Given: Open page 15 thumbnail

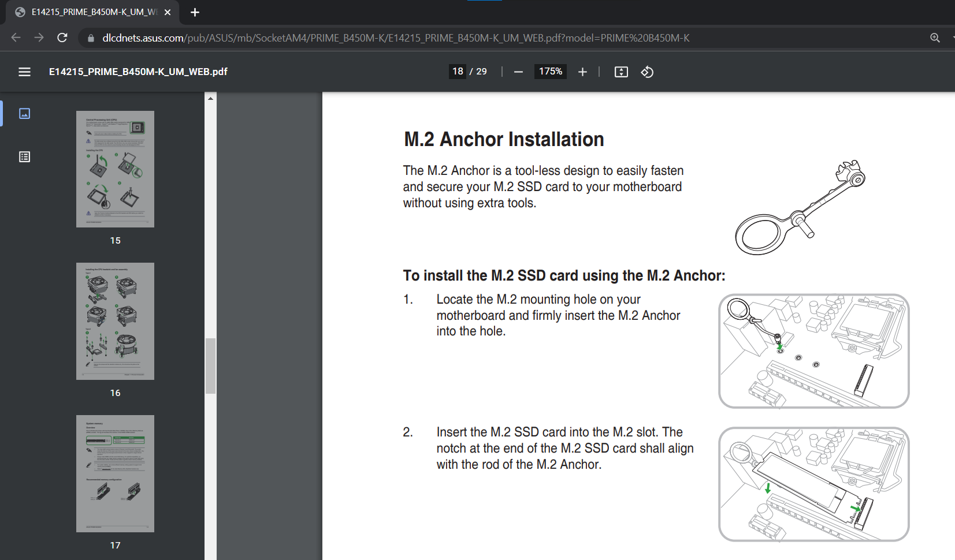Looking at the screenshot, I should point(115,169).
